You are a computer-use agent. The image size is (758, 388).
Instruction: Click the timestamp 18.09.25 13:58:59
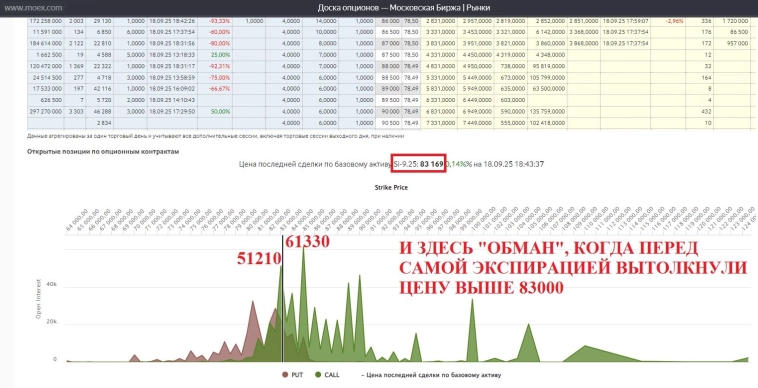(x=172, y=77)
